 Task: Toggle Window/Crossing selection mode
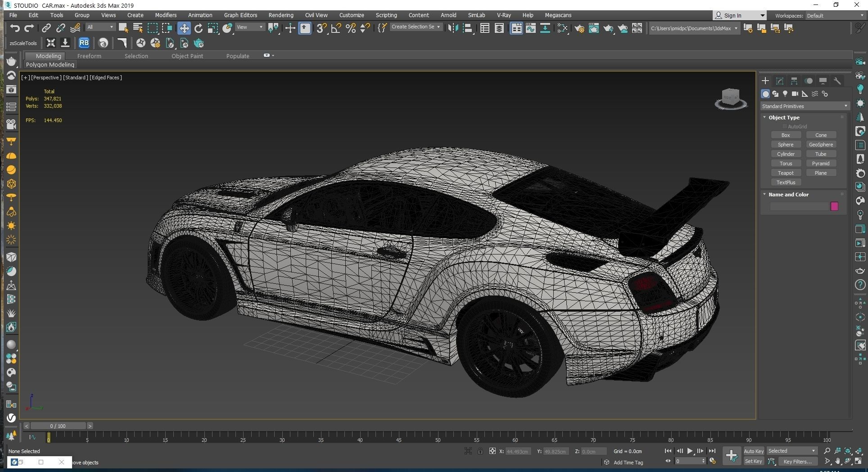pos(167,28)
